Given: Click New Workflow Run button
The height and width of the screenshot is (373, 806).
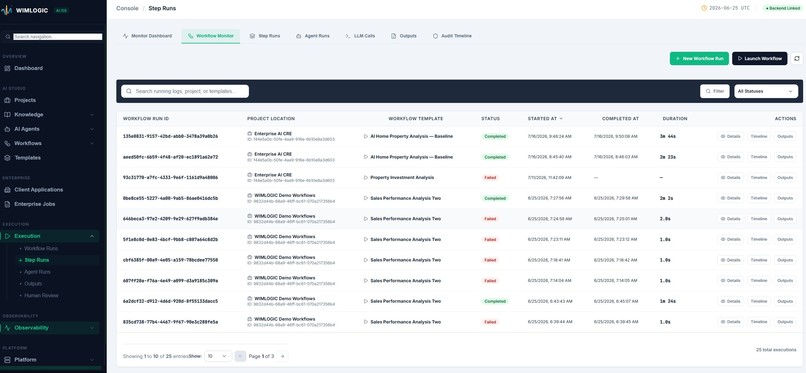Looking at the screenshot, I should point(699,59).
